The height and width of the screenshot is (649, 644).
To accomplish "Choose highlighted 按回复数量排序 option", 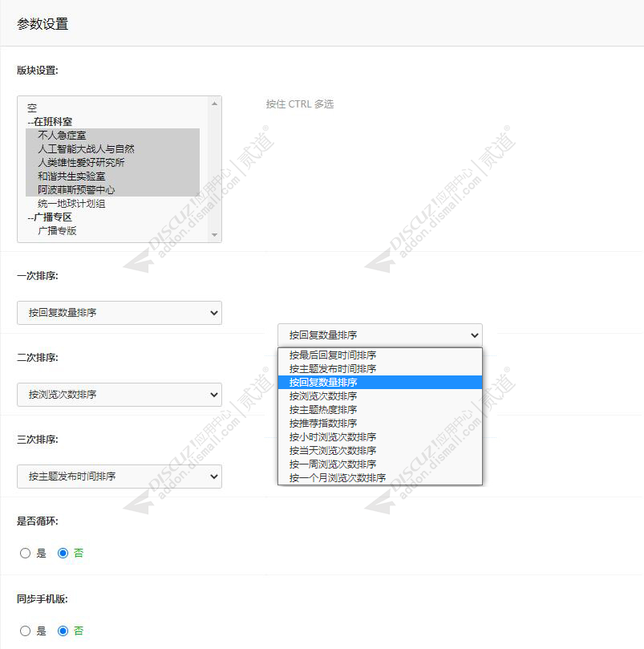I will (380, 383).
